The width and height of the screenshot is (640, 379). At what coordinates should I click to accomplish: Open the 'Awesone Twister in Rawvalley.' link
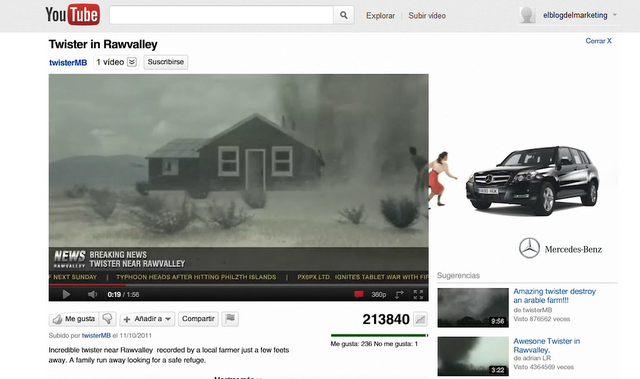coord(547,346)
